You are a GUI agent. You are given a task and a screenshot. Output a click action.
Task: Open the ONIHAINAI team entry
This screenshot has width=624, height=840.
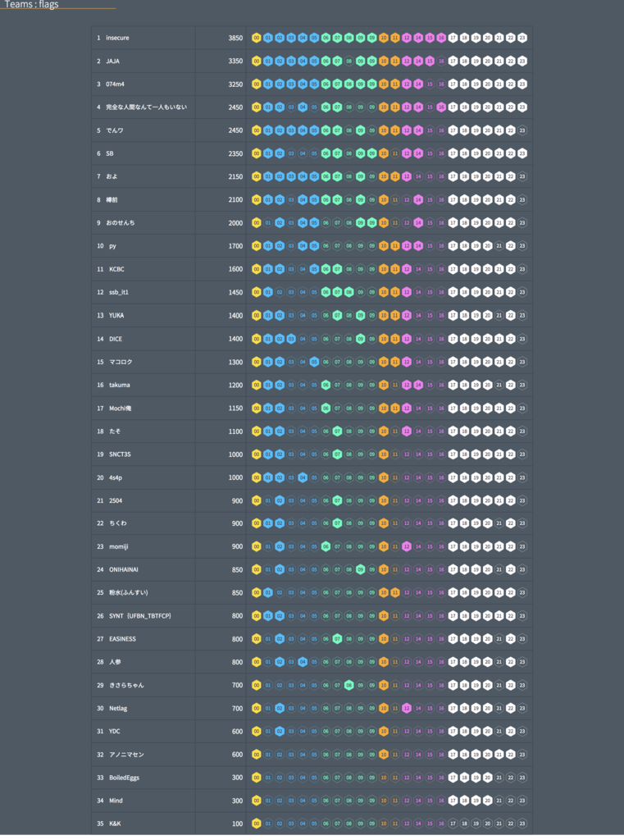point(125,569)
